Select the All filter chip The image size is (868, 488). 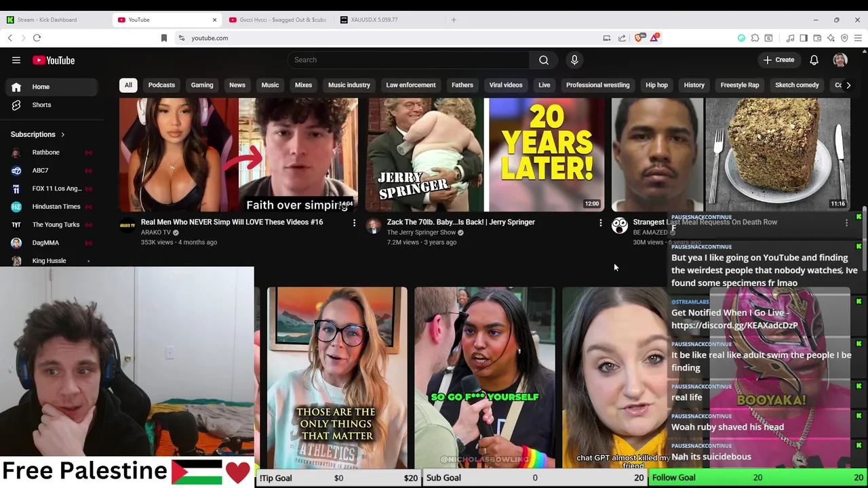(x=128, y=85)
